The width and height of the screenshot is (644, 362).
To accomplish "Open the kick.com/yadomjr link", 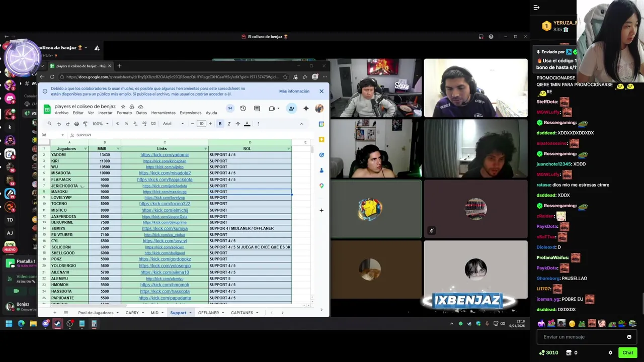I will pyautogui.click(x=165, y=155).
